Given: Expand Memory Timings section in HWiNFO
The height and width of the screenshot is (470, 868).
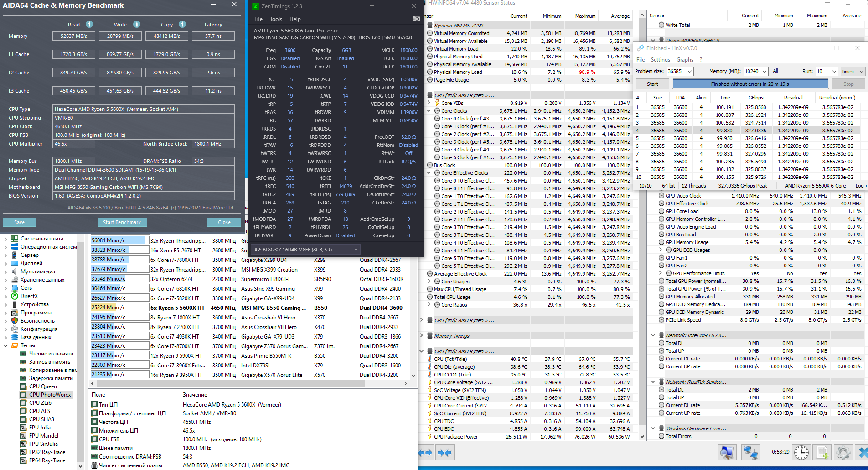Looking at the screenshot, I should pos(422,336).
